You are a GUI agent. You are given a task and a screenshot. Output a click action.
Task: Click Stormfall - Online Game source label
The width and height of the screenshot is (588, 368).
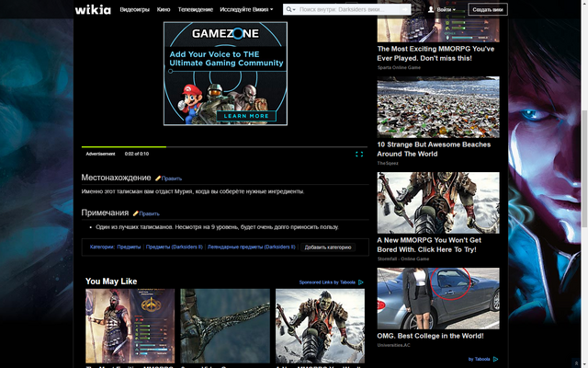coord(403,259)
